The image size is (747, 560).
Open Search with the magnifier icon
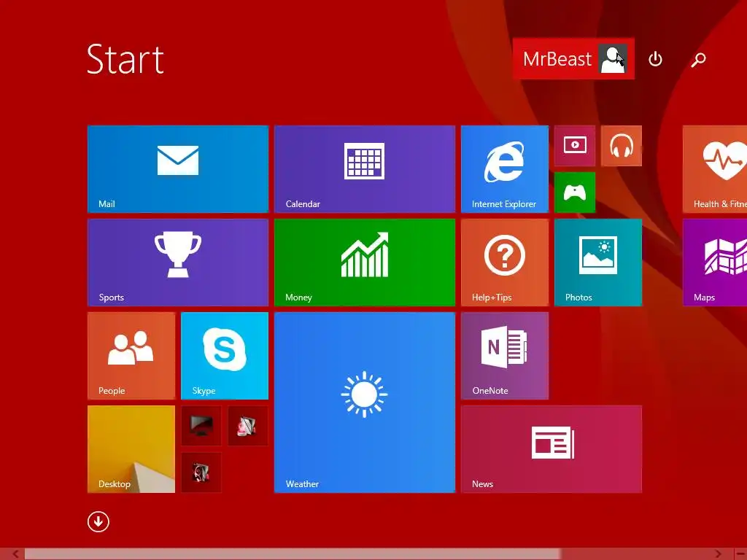tap(698, 60)
